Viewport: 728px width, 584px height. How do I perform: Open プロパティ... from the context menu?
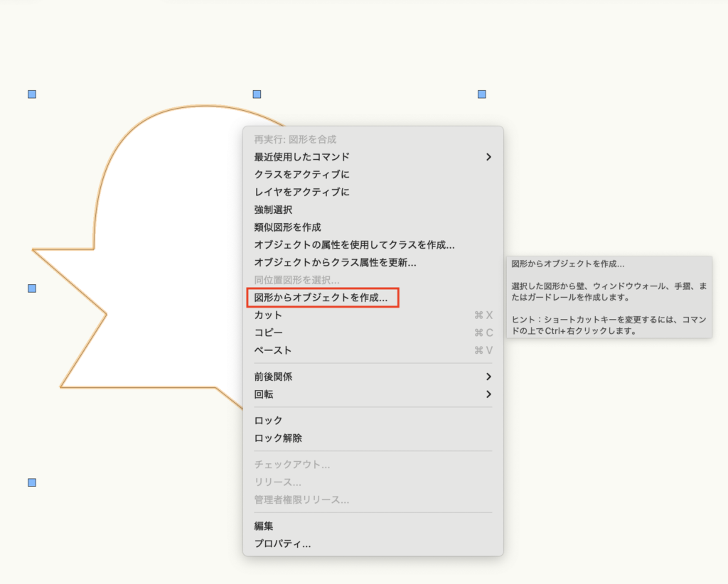click(282, 544)
